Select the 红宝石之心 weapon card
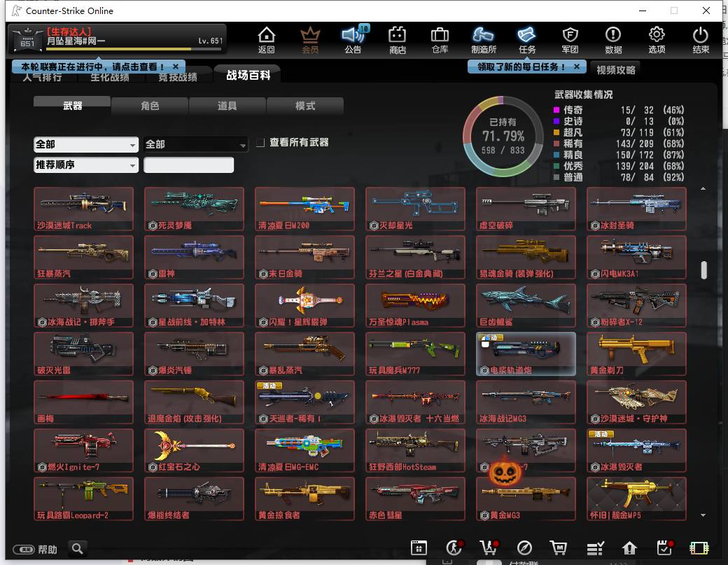 click(194, 450)
